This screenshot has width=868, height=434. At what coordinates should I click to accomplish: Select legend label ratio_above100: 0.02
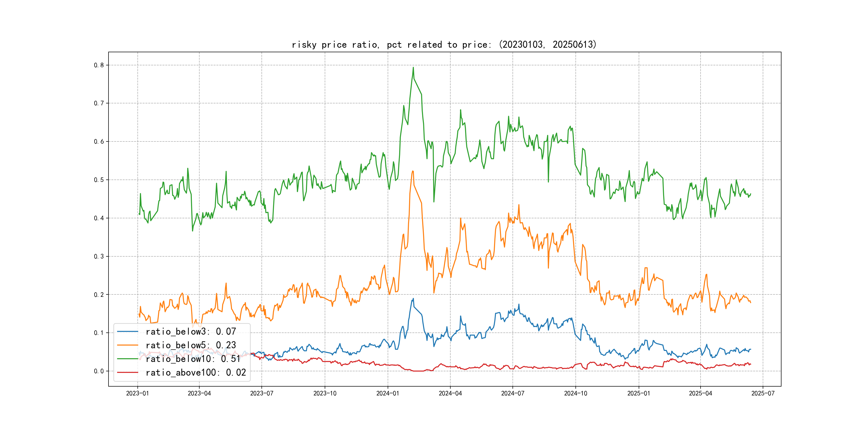point(196,372)
